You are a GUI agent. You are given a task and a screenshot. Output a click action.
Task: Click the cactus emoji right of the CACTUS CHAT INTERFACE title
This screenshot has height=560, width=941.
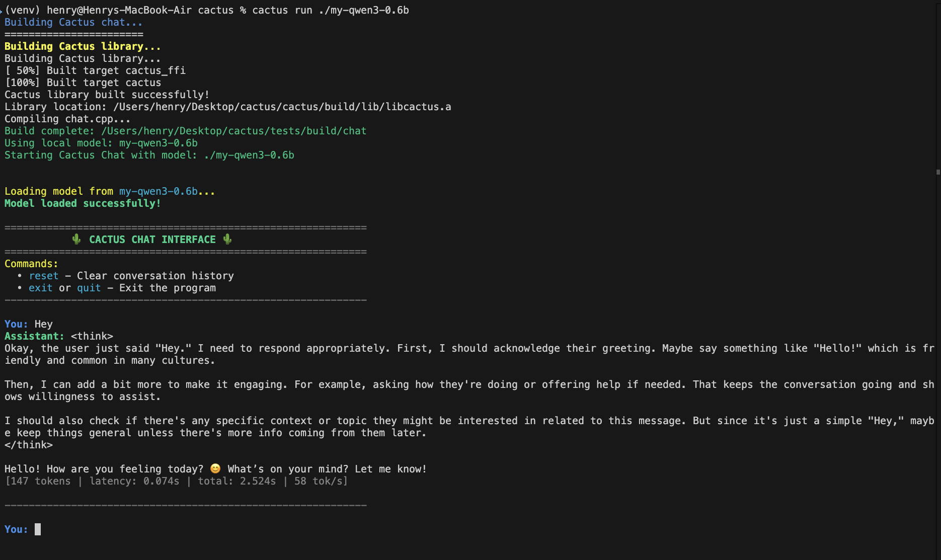click(x=227, y=239)
